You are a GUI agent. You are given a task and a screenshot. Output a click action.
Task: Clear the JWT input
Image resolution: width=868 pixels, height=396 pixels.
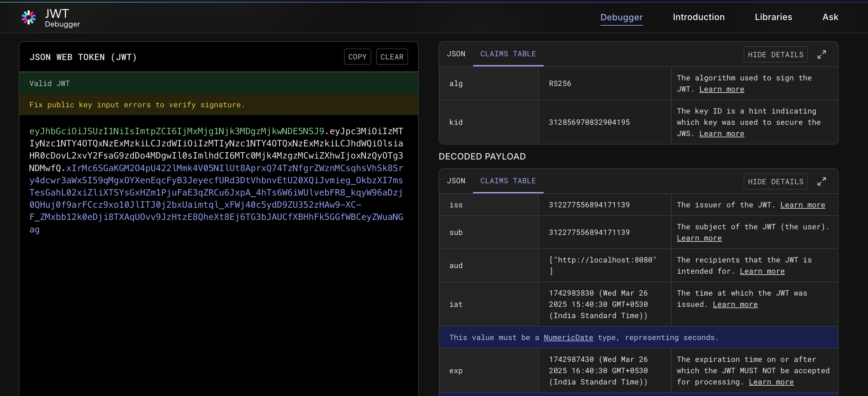tap(392, 57)
